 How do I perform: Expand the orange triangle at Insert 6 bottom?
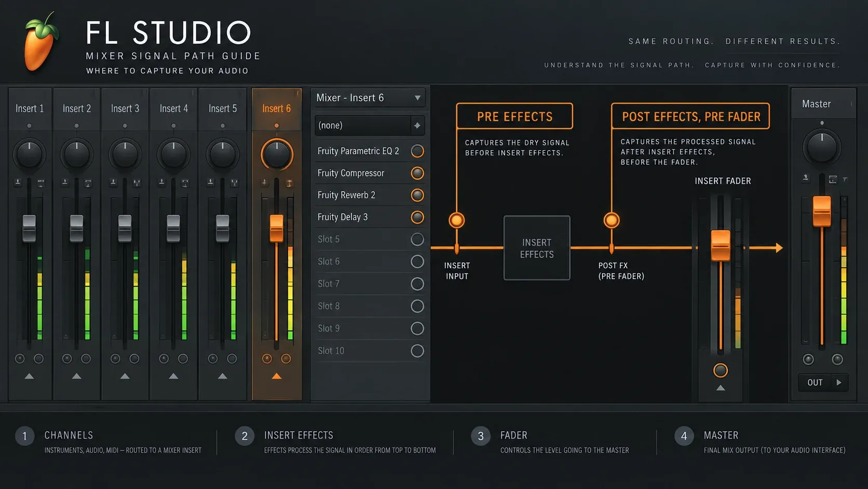click(277, 376)
